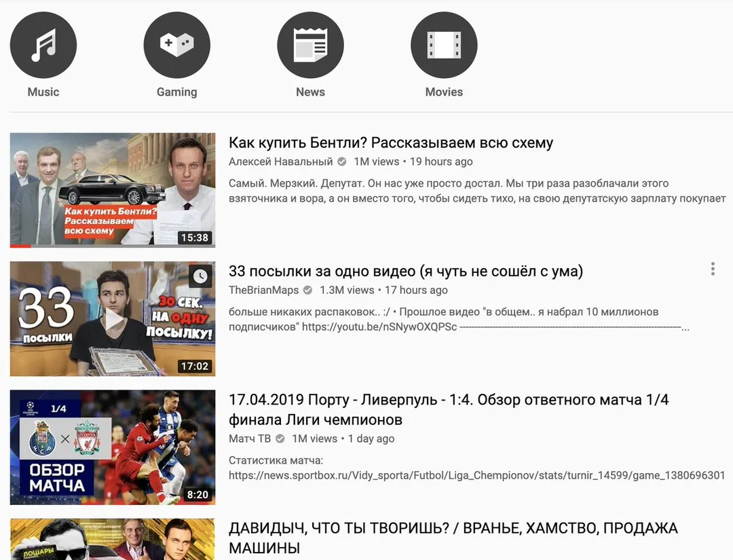Click the Music label
733x560 pixels.
click(x=43, y=92)
